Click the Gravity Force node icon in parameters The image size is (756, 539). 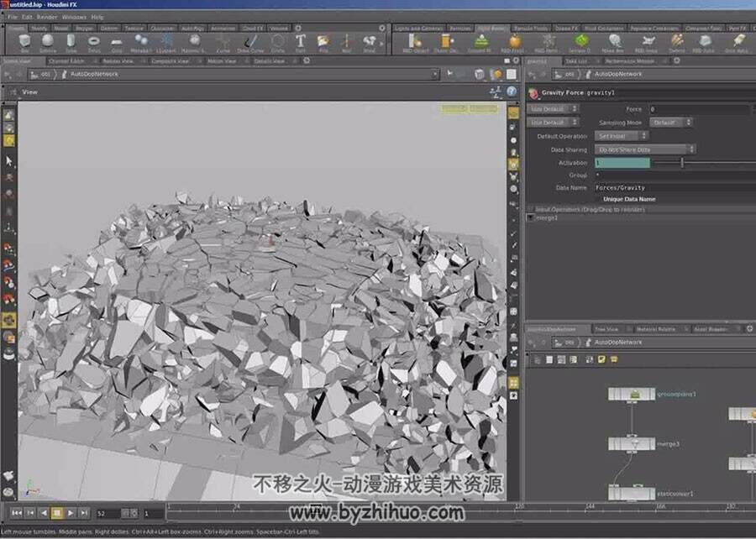click(x=533, y=92)
